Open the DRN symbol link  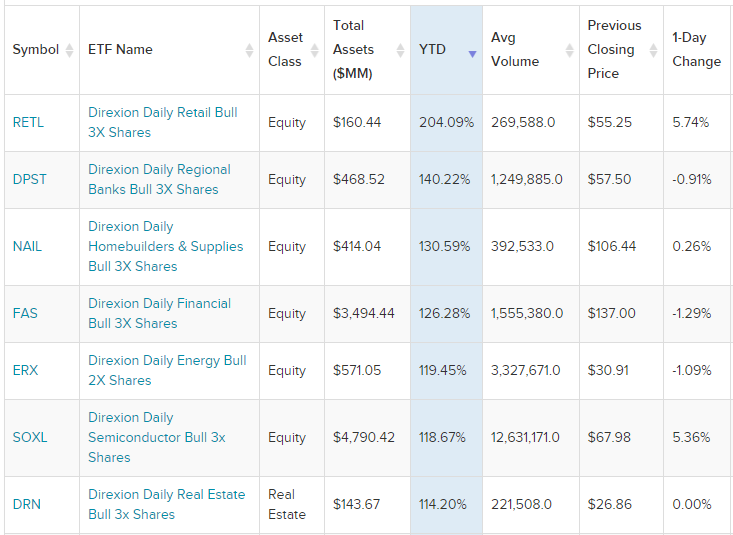[27, 505]
